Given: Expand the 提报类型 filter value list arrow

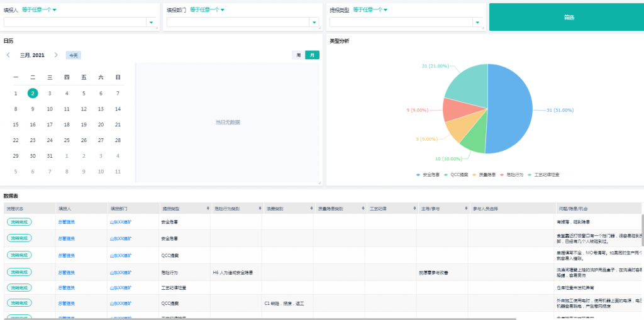Looking at the screenshot, I should 478,23.
